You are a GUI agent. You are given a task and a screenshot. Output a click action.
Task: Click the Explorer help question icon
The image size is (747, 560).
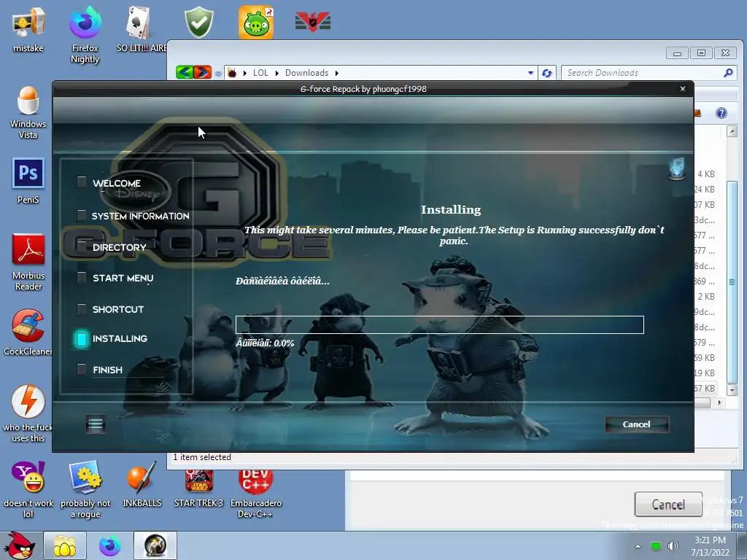(721, 113)
